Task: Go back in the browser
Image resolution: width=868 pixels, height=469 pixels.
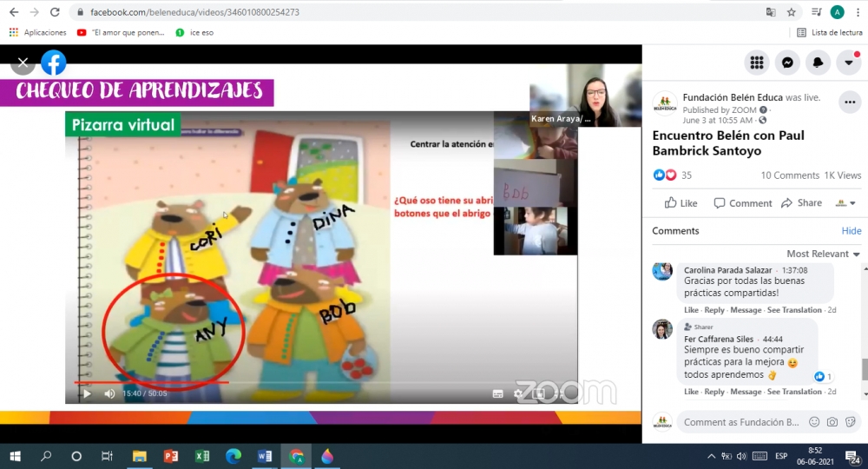Action: point(14,12)
